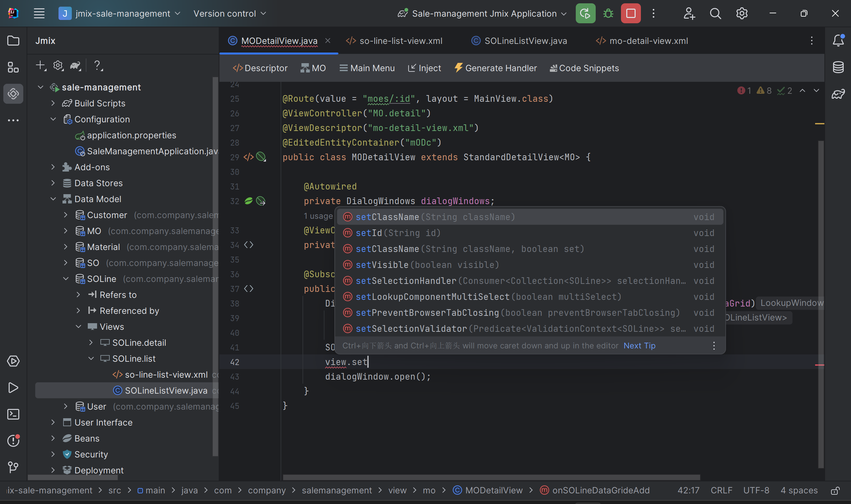This screenshot has height=504, width=851.
Task: Open More tool windows ellipsis
Action: point(13,120)
